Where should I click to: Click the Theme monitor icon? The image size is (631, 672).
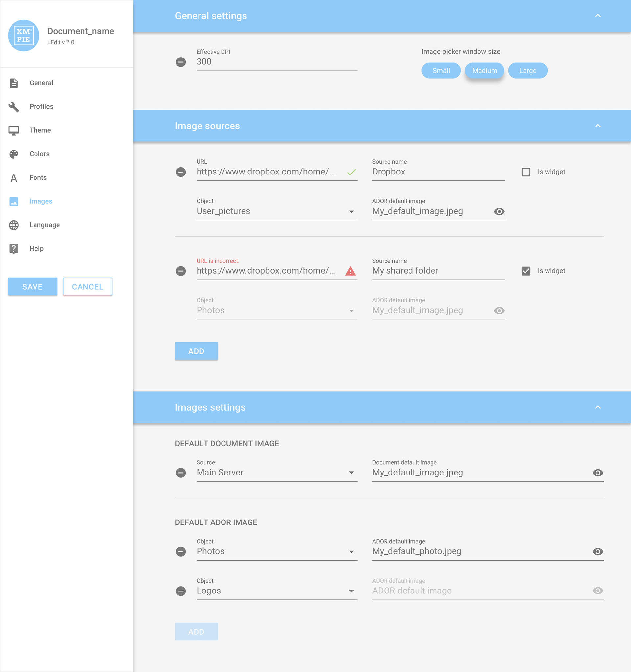tap(14, 130)
